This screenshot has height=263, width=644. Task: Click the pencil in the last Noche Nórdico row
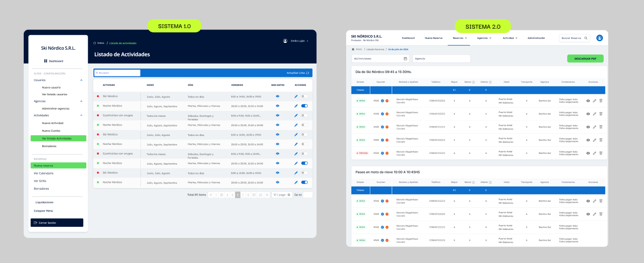click(x=296, y=182)
